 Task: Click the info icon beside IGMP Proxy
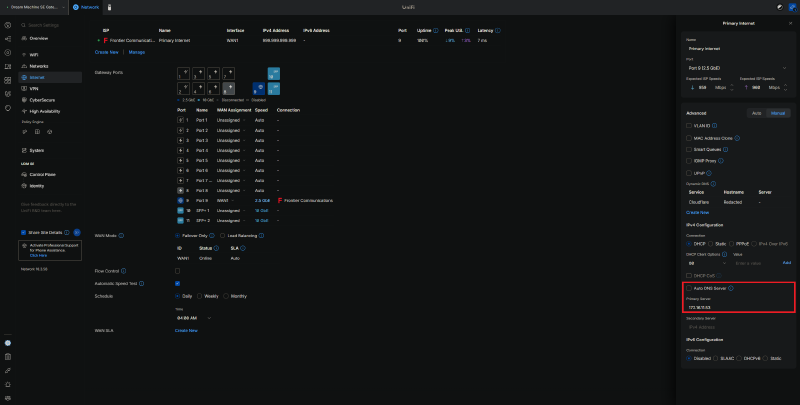coord(721,161)
